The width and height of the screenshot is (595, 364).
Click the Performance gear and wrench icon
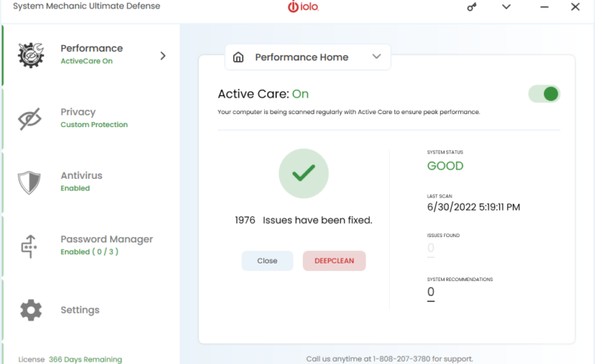(31, 55)
